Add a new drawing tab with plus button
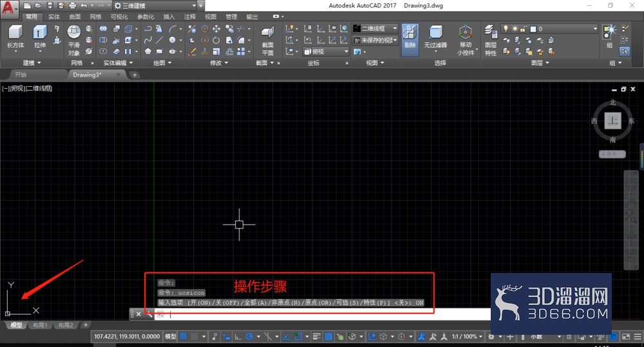Image resolution: width=644 pixels, height=347 pixels. coord(135,75)
